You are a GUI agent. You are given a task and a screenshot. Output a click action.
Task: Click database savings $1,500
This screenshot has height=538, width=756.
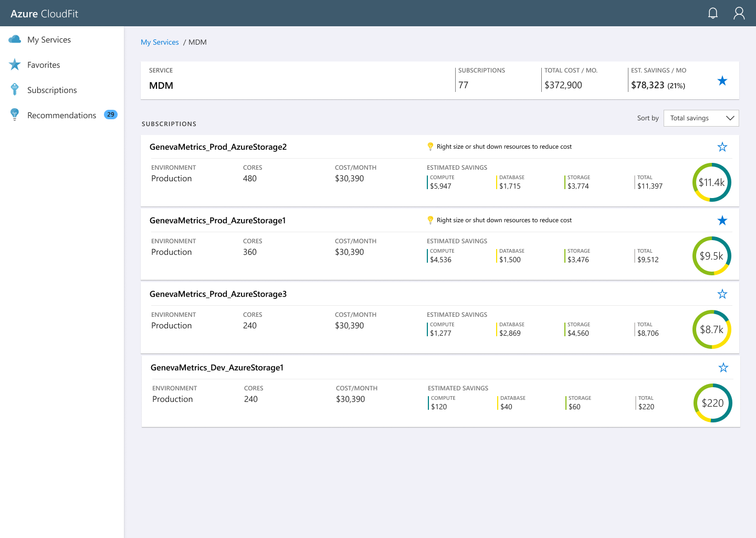510,260
